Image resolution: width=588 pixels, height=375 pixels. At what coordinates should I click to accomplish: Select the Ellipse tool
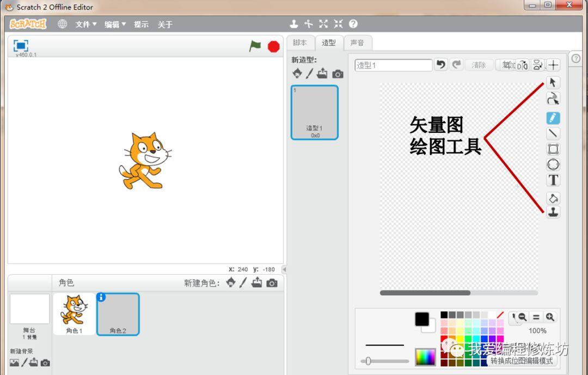pos(553,164)
